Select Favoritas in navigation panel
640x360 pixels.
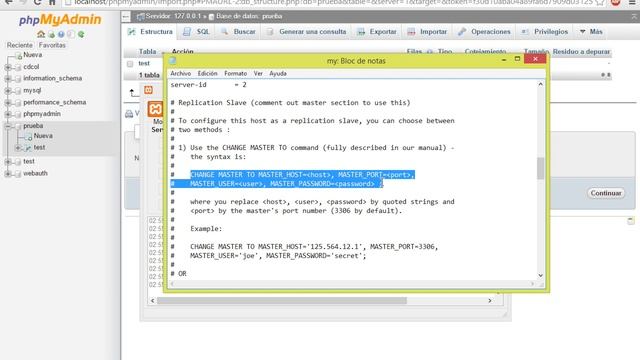coord(52,45)
